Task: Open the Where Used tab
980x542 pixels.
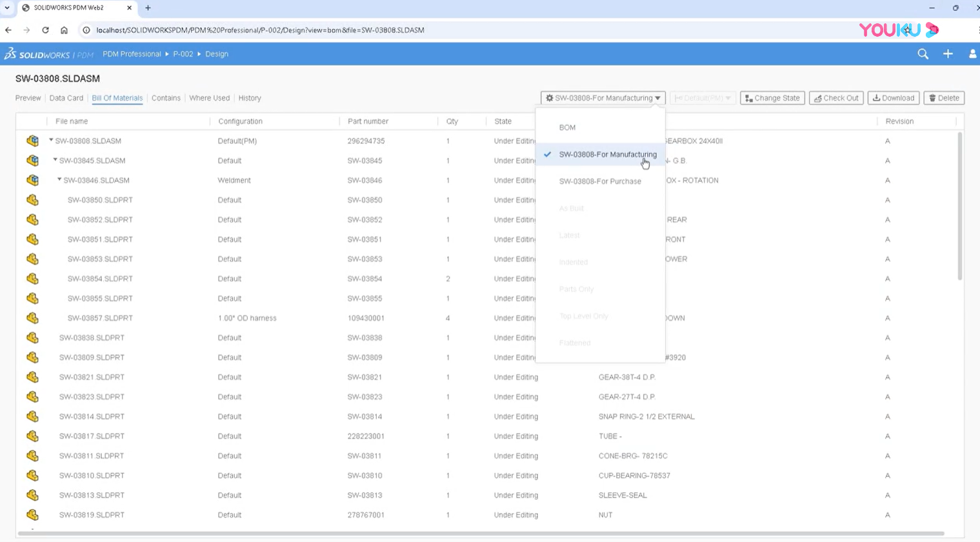Action: pyautogui.click(x=210, y=98)
